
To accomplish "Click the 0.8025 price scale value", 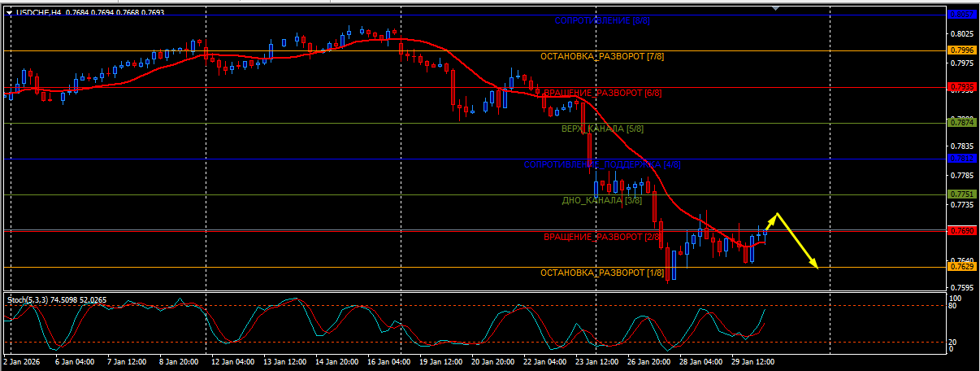I will click(961, 34).
